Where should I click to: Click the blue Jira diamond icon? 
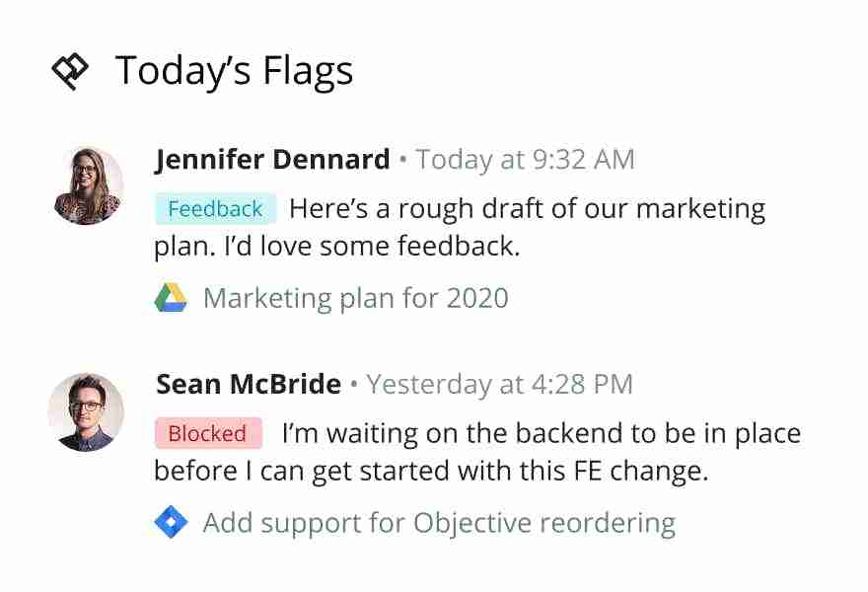tap(171, 522)
